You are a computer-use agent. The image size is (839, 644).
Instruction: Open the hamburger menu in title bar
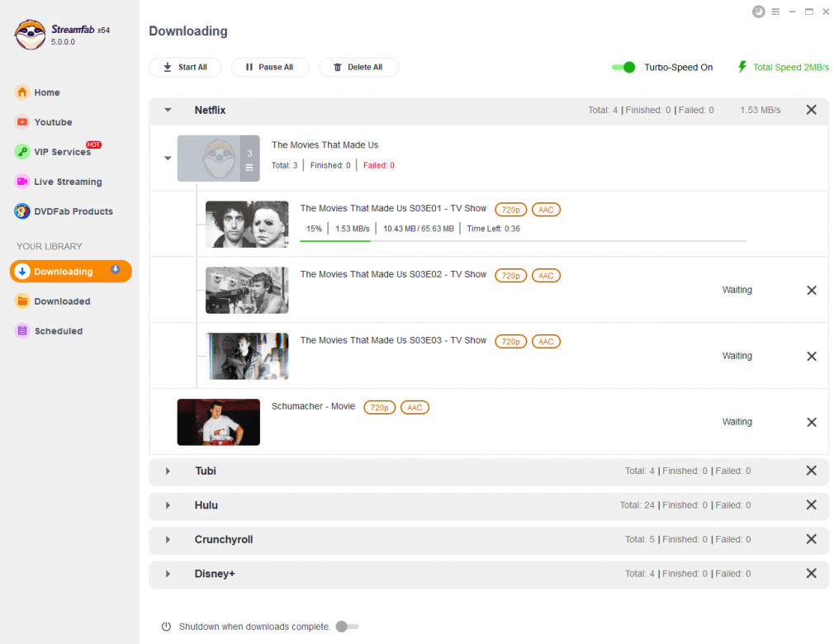coord(775,12)
